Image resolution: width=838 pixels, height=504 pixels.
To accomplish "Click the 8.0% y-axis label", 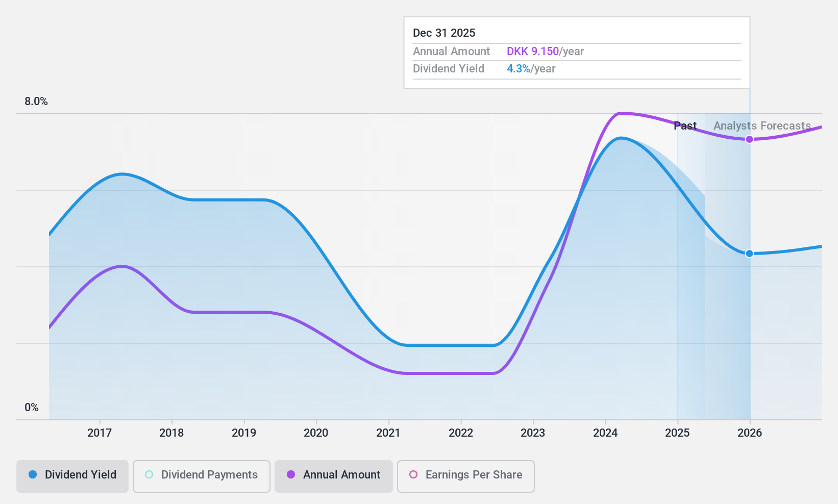I will (36, 102).
